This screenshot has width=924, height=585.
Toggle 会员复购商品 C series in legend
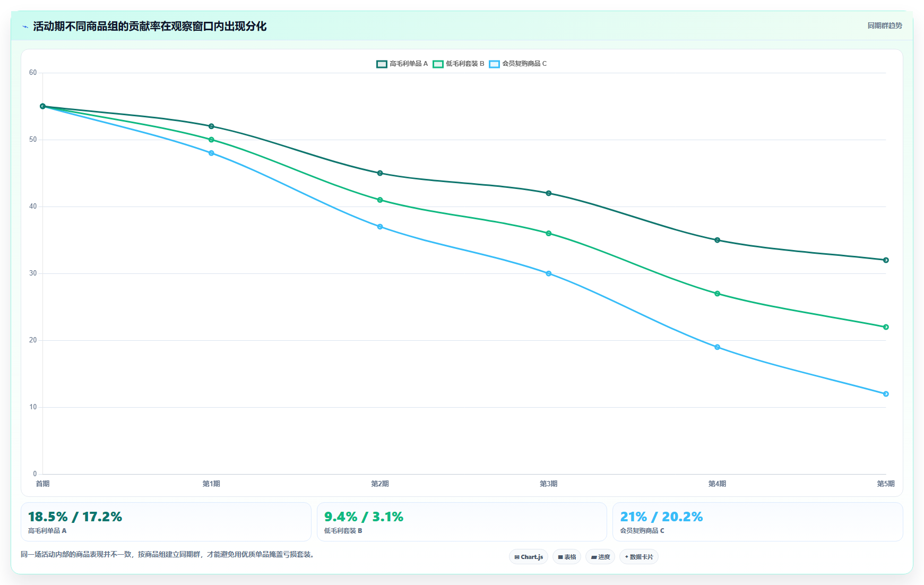(x=517, y=64)
